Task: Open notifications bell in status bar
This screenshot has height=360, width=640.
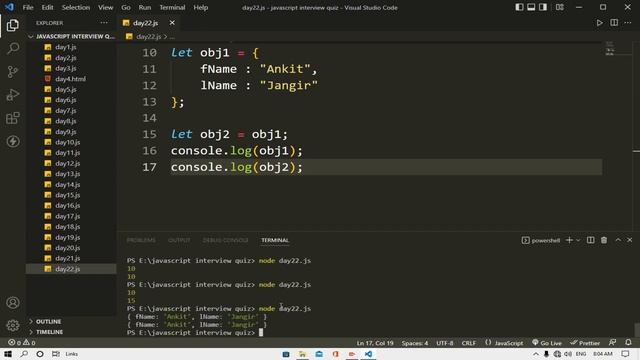Action: click(x=628, y=343)
